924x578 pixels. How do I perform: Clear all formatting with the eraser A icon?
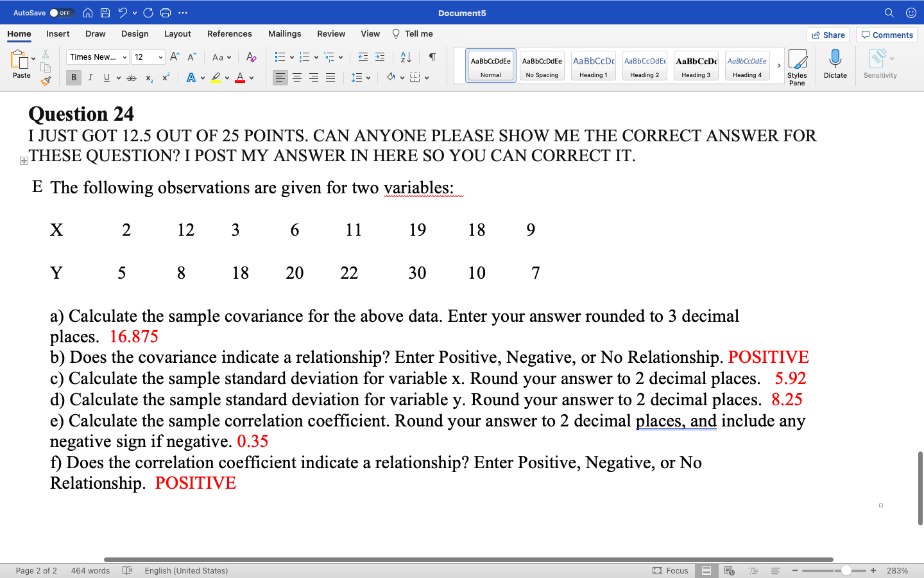(252, 57)
